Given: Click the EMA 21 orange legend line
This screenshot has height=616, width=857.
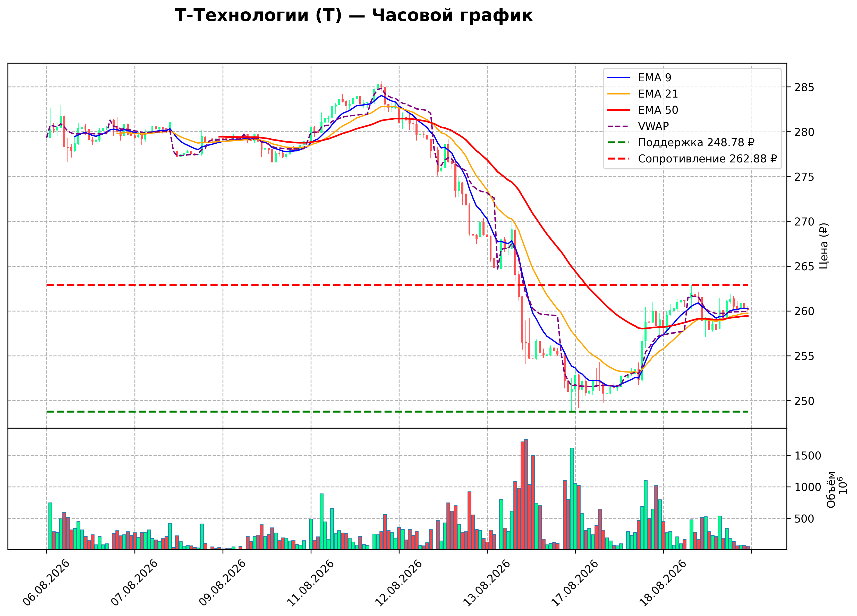Looking at the screenshot, I should (618, 94).
